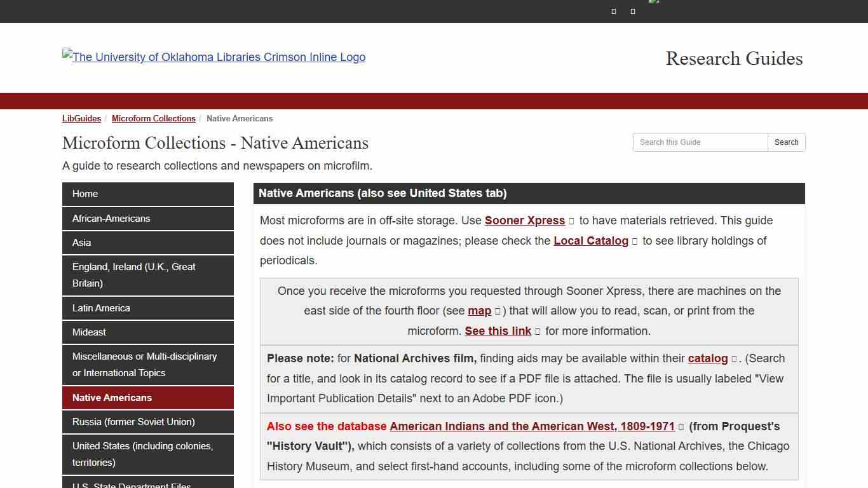The image size is (868, 488).
Task: Click the Microform Collections breadcrumb link
Action: click(153, 118)
